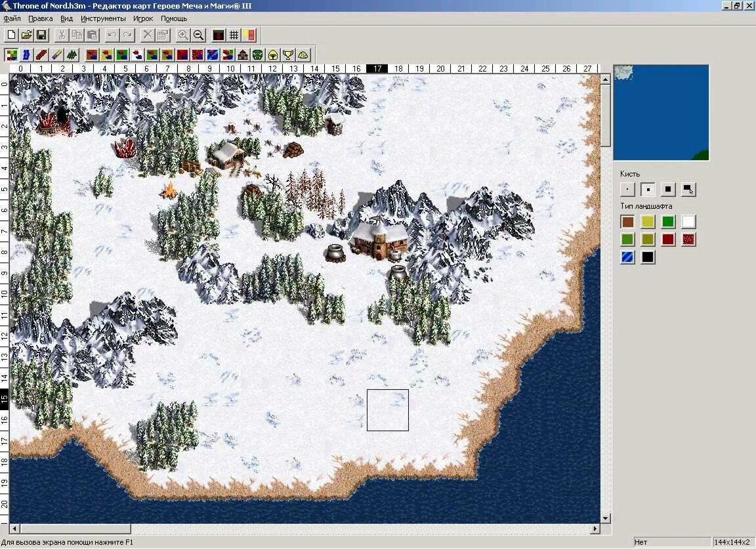Choose the dull green swamp terrain swatch
Image resolution: width=756 pixels, height=550 pixels.
click(x=627, y=239)
